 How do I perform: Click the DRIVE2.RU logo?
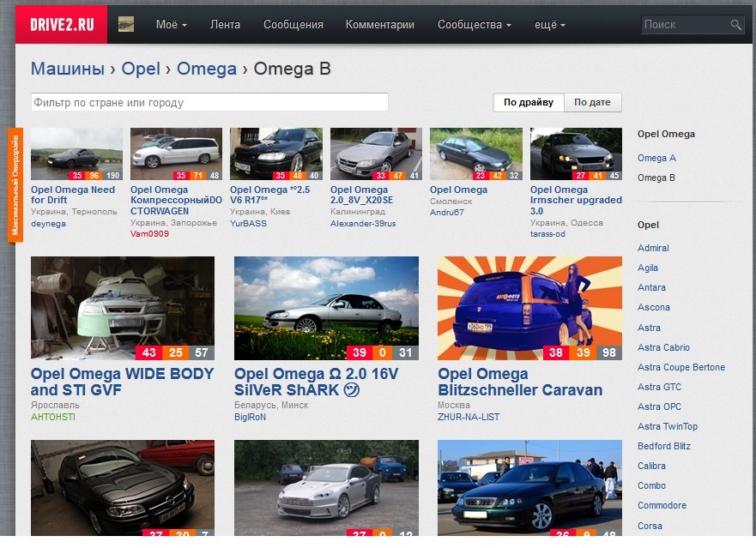click(62, 25)
